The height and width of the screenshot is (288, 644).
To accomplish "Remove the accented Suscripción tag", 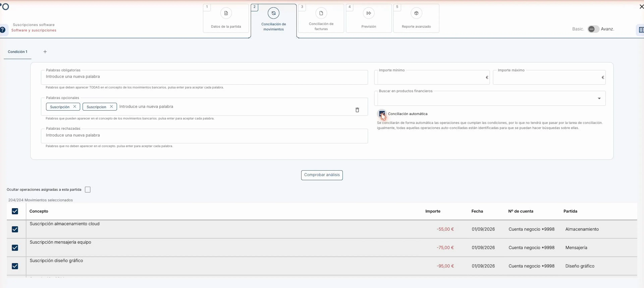I will click(74, 107).
